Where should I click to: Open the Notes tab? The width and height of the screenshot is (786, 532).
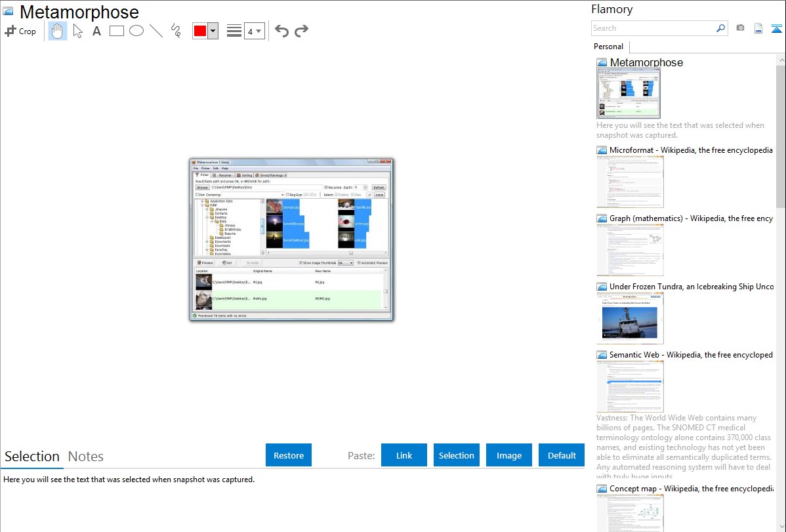86,457
